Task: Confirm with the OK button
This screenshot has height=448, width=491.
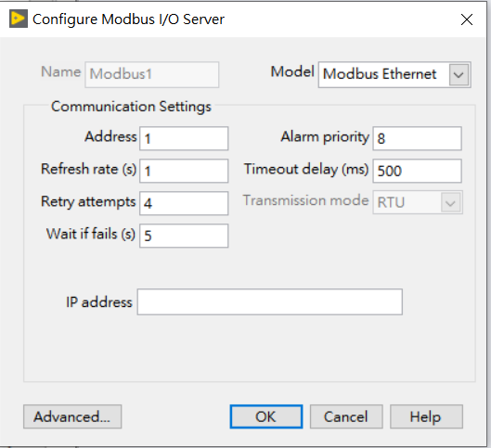Action: click(266, 416)
